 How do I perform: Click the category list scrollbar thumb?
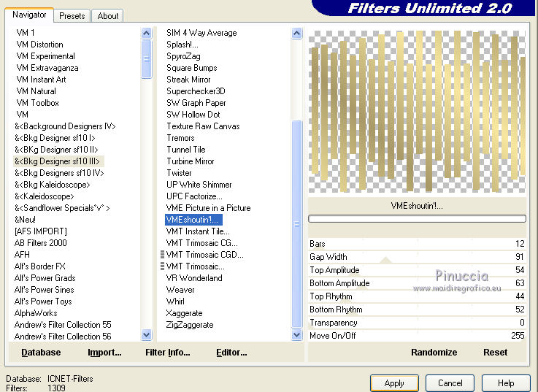click(x=147, y=59)
